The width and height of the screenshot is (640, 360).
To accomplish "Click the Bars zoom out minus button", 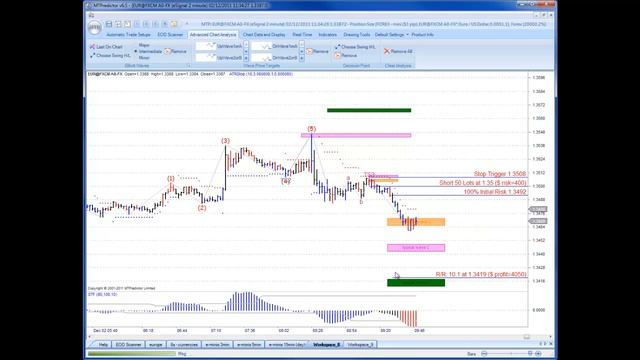I will [484, 353].
